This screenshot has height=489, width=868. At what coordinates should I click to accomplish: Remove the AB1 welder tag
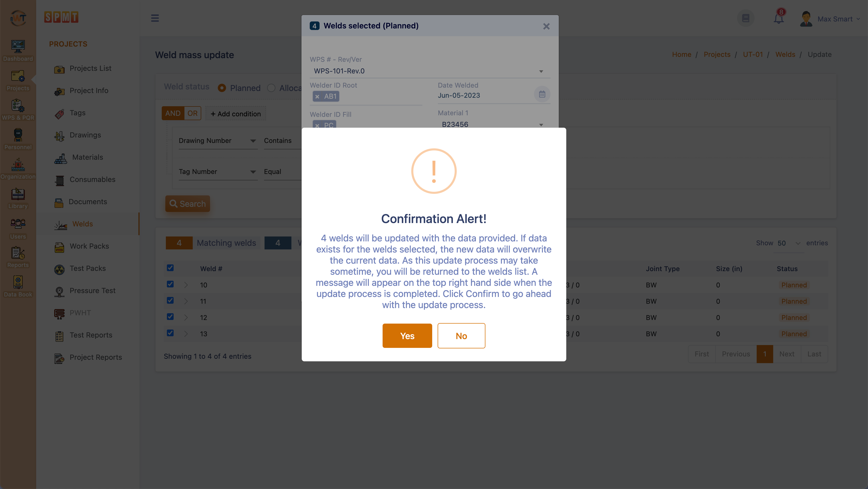pyautogui.click(x=317, y=97)
